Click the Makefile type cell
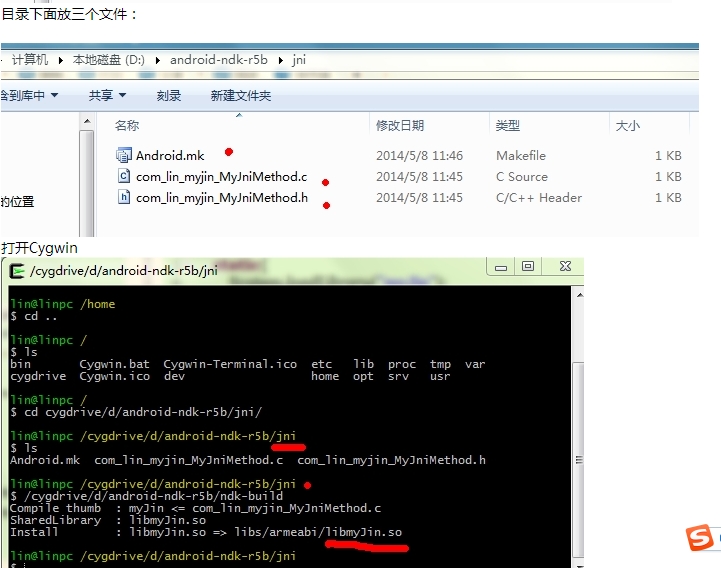 521,155
